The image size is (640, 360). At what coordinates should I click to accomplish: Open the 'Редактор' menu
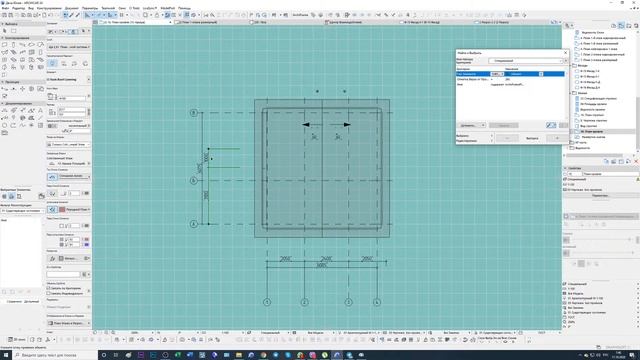[x=18, y=8]
